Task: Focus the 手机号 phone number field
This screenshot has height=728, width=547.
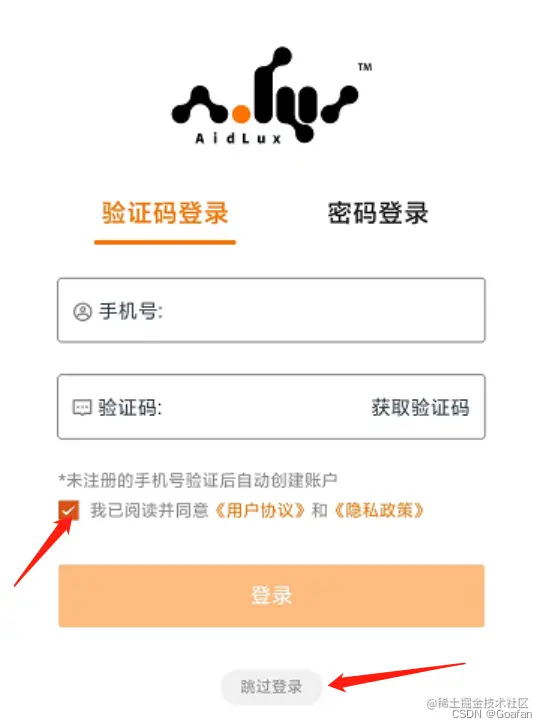Action: (x=271, y=310)
